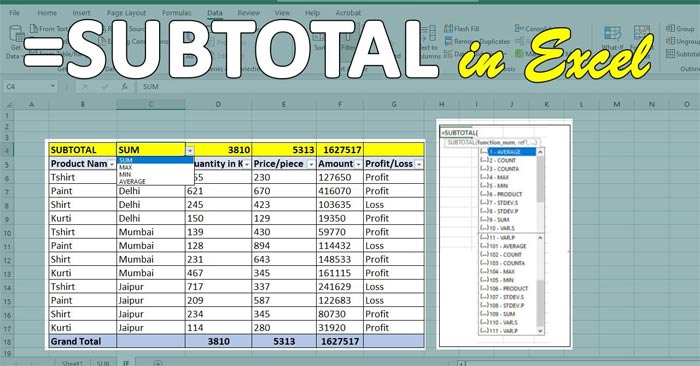The width and height of the screenshot is (700, 366).
Task: Open the Acrobat tab
Action: [348, 13]
